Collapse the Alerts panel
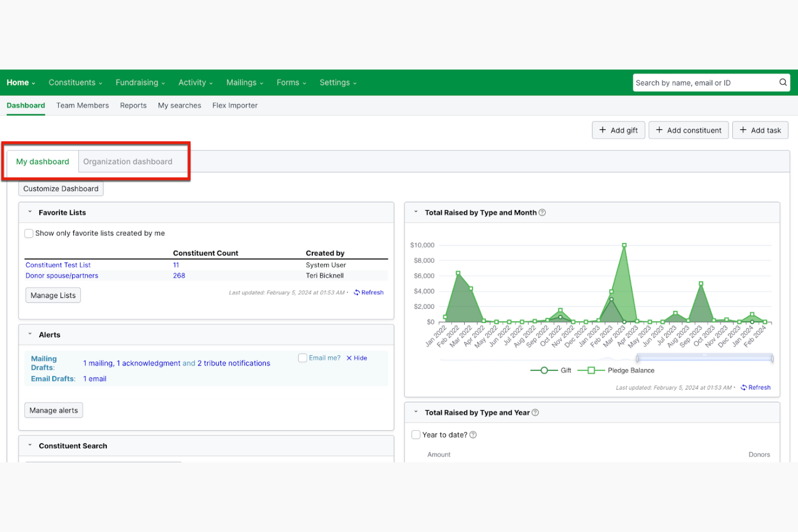Screen dimensions: 798x532 click(30, 334)
